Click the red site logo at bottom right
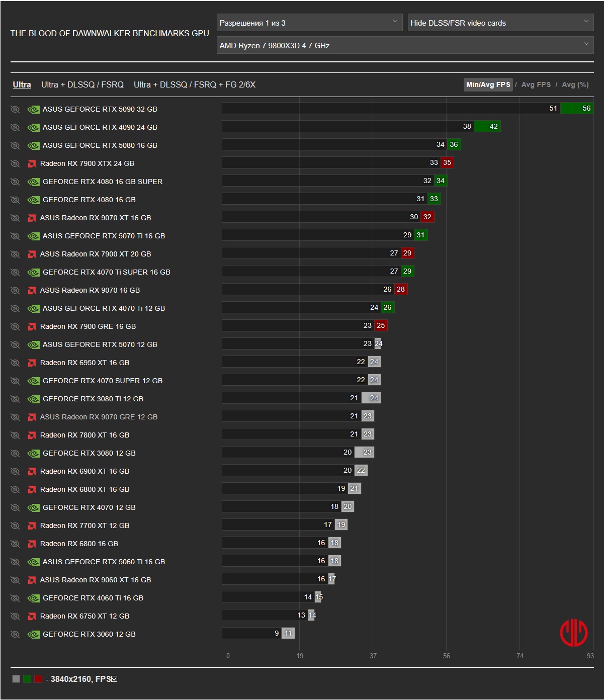This screenshot has height=700, width=604. (x=574, y=633)
